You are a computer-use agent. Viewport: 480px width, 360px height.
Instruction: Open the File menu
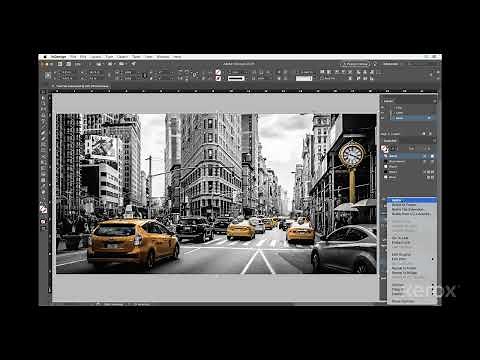point(73,57)
